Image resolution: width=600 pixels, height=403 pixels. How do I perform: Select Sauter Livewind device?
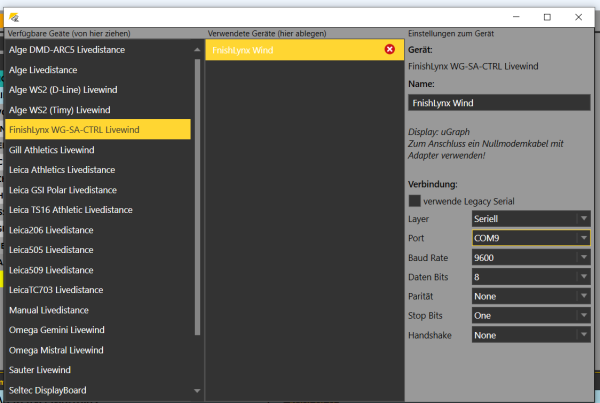coord(98,370)
